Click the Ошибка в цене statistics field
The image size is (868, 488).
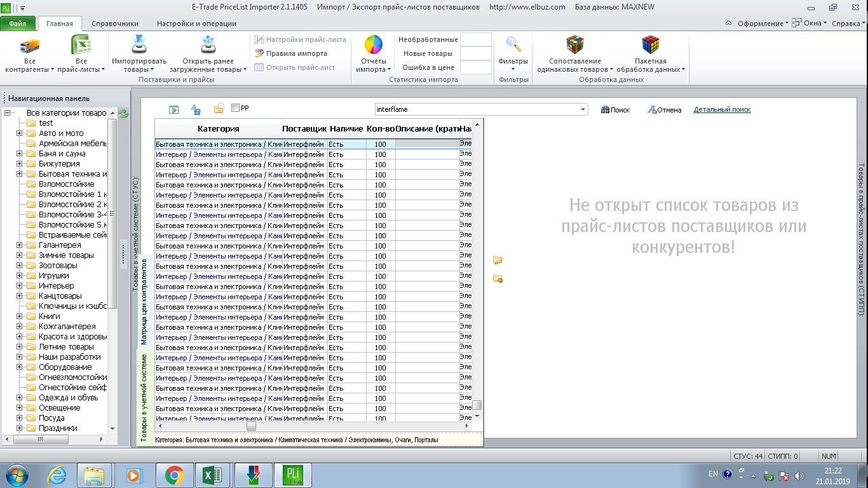[476, 67]
